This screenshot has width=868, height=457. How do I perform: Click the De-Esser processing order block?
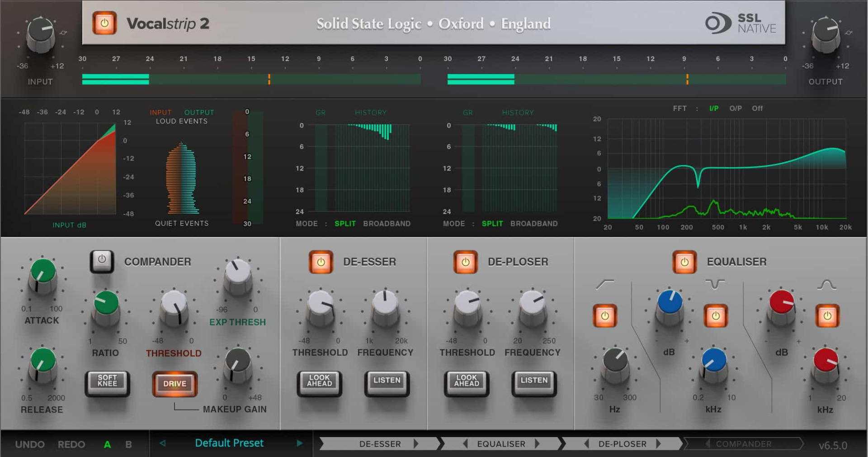[x=380, y=444]
